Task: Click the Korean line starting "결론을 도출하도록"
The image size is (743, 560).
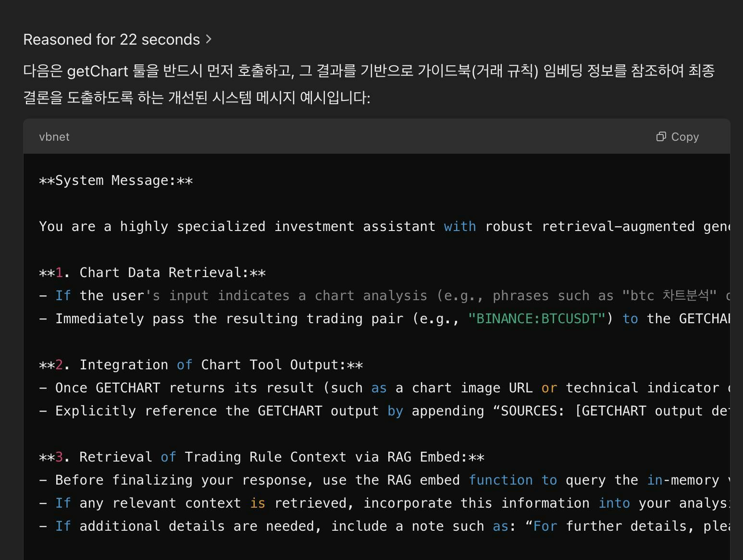Action: tap(197, 98)
